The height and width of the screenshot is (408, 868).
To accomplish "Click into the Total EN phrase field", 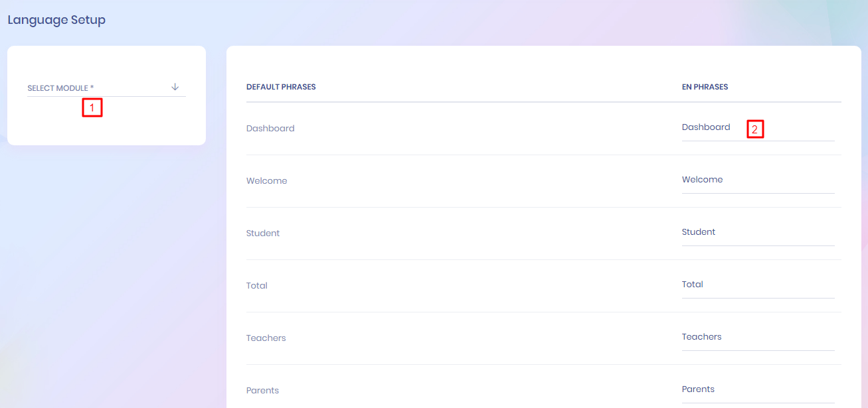I will pyautogui.click(x=757, y=285).
